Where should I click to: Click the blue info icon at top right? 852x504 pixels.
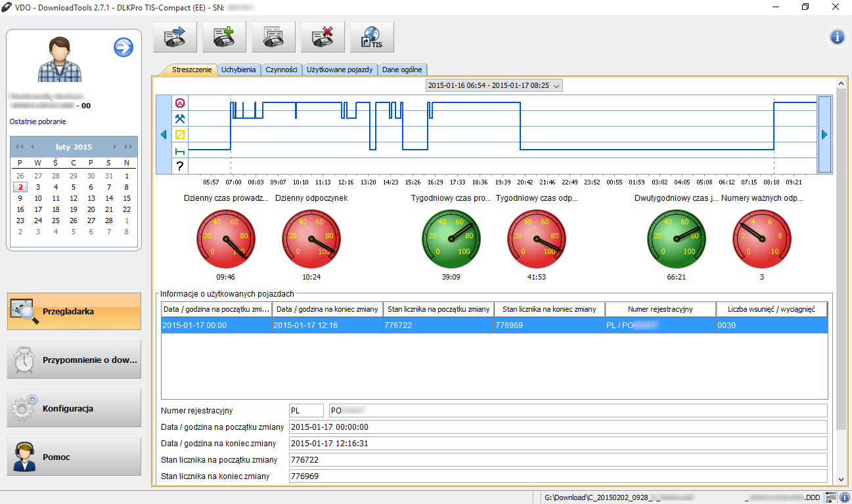(x=837, y=37)
